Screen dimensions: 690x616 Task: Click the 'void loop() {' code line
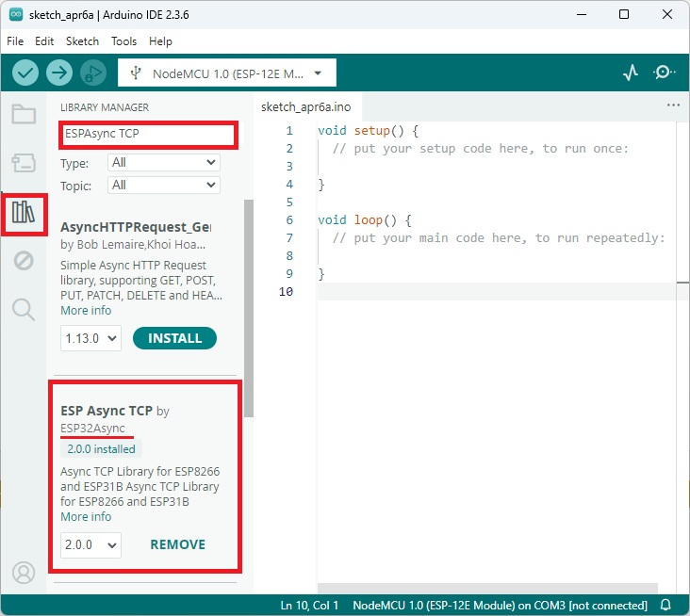pos(365,219)
